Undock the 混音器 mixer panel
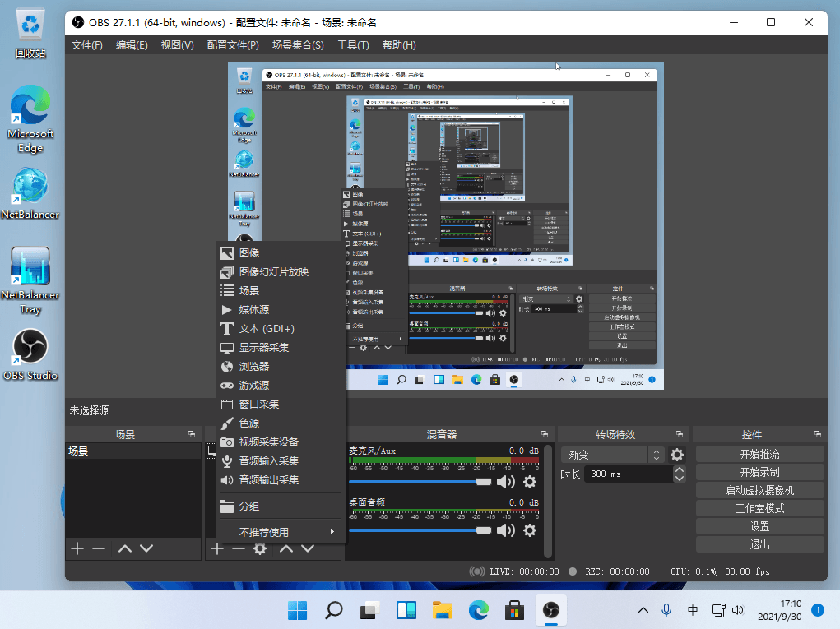Image resolution: width=840 pixels, height=629 pixels. 545,434
